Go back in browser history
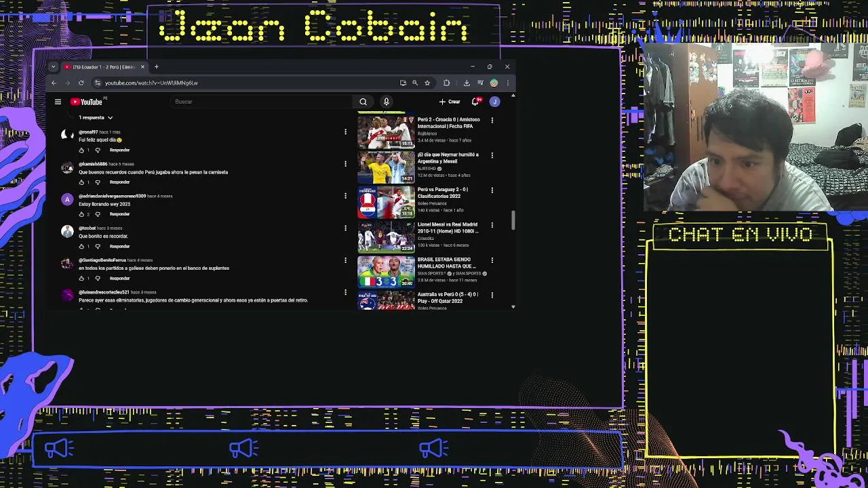The width and height of the screenshot is (868, 488). coord(54,83)
